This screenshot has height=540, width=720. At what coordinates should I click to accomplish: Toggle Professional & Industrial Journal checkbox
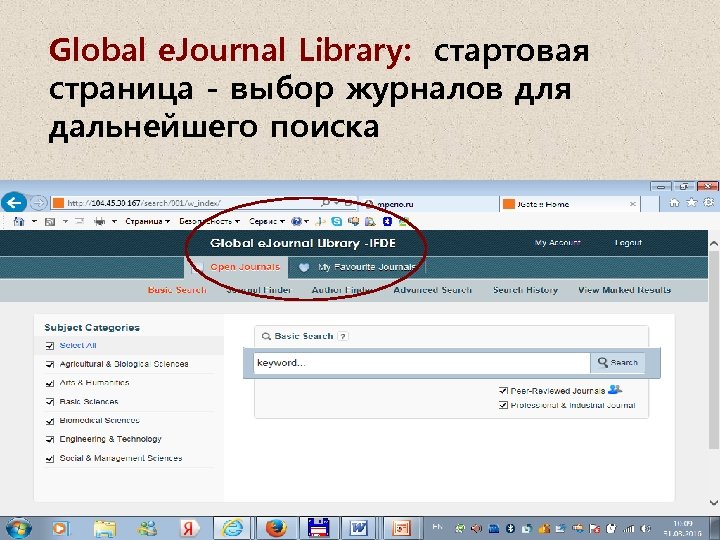(503, 405)
